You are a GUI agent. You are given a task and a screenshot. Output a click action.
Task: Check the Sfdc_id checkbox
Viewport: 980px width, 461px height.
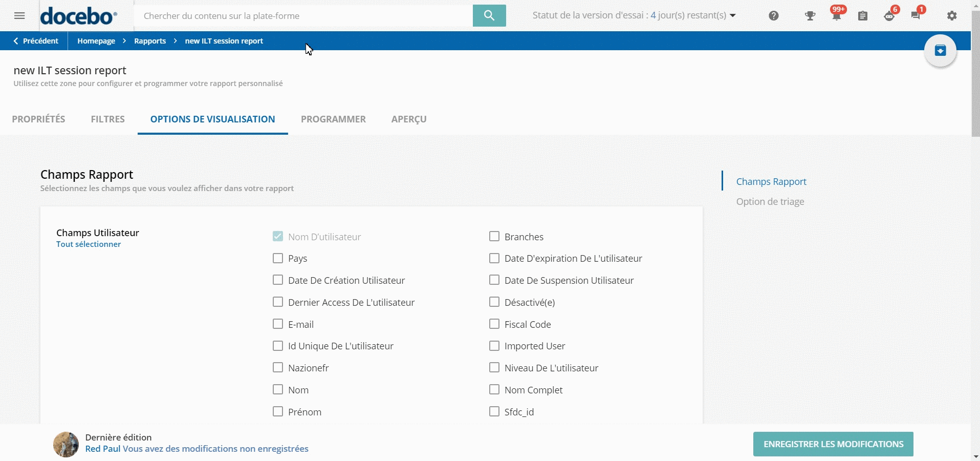[x=494, y=412]
